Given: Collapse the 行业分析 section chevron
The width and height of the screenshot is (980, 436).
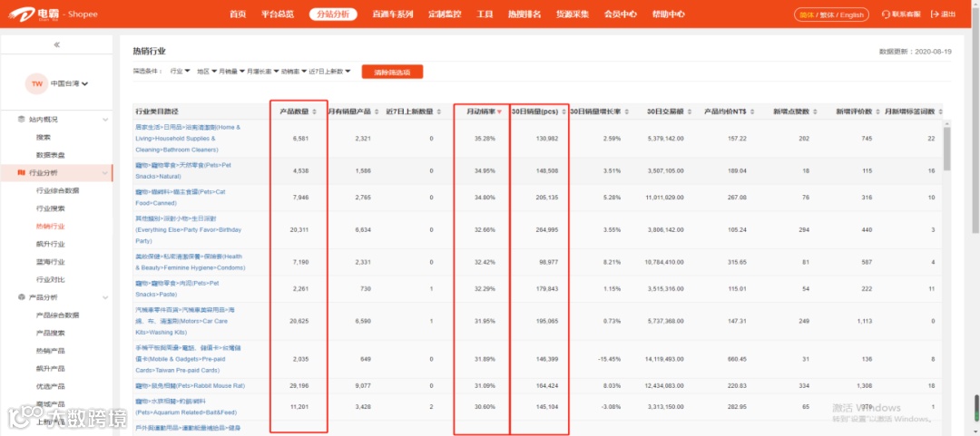Looking at the screenshot, I should point(105,172).
